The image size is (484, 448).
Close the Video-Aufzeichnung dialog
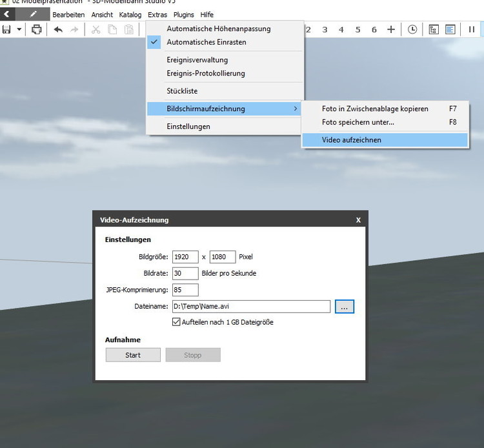(358, 220)
